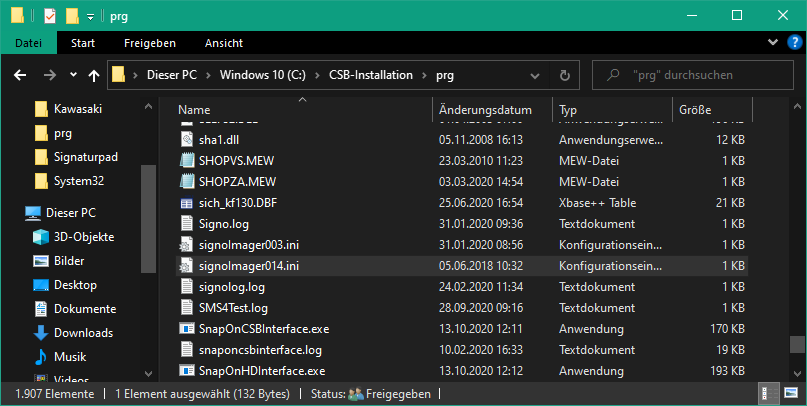The image size is (807, 406).
Task: Click the 3D-Objekte cube icon
Action: [x=41, y=237]
